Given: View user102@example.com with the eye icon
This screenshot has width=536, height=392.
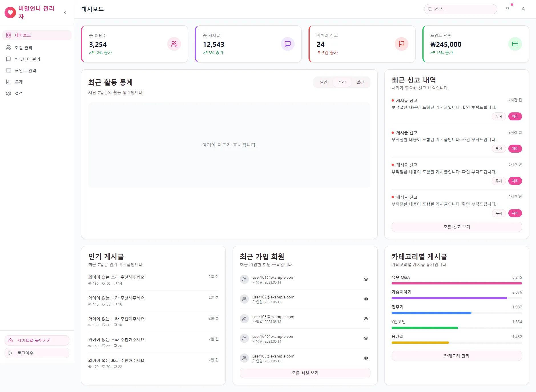Looking at the screenshot, I should (x=366, y=299).
